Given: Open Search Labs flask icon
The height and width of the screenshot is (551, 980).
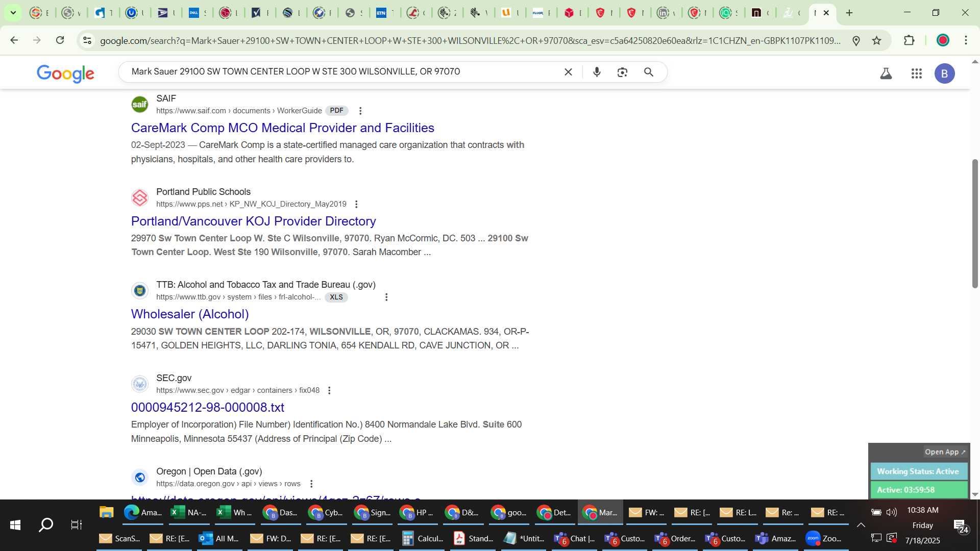Looking at the screenshot, I should point(886,73).
